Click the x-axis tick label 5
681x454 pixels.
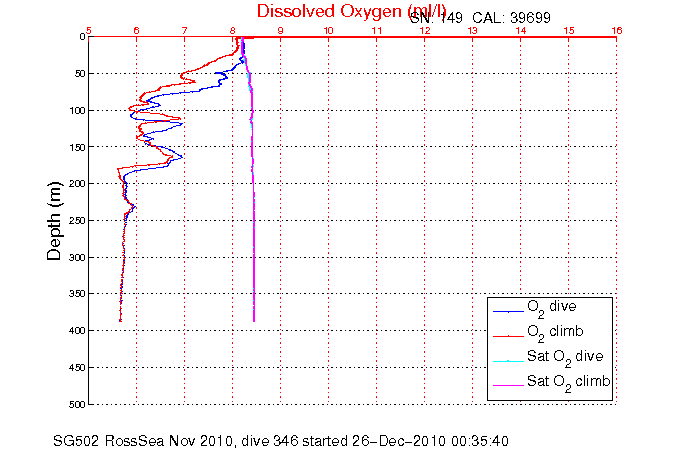pos(89,30)
